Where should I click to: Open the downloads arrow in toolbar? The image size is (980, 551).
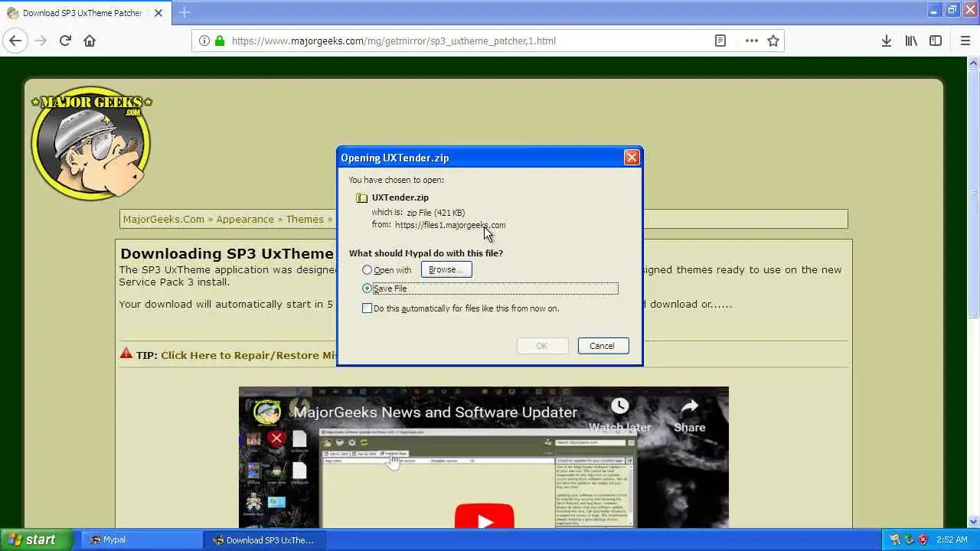886,41
